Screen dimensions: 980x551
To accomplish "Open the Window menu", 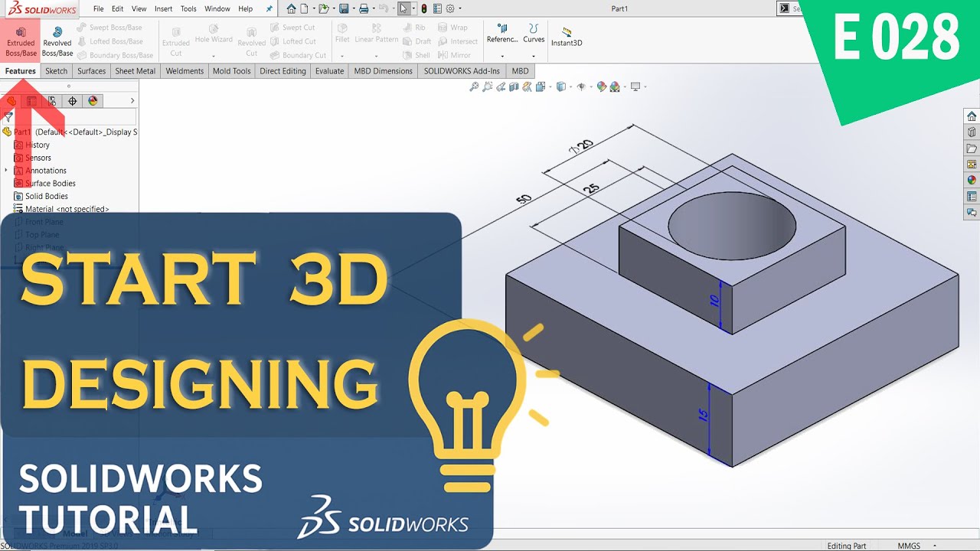I will pyautogui.click(x=217, y=9).
